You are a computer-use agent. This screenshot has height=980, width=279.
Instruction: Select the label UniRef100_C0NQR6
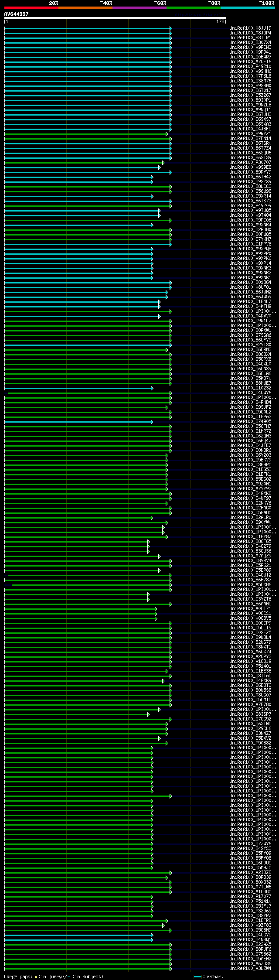[250, 451]
